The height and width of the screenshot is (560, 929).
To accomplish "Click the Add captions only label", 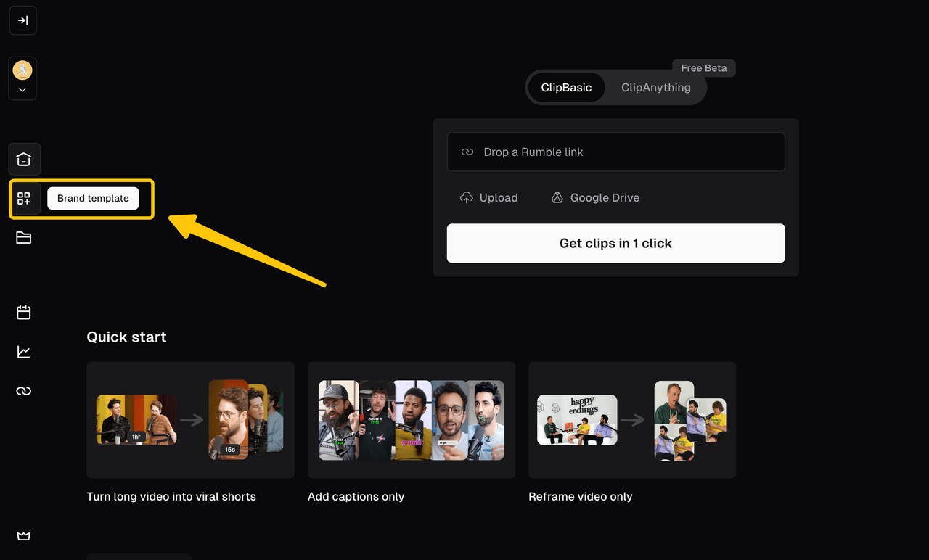I will (356, 496).
